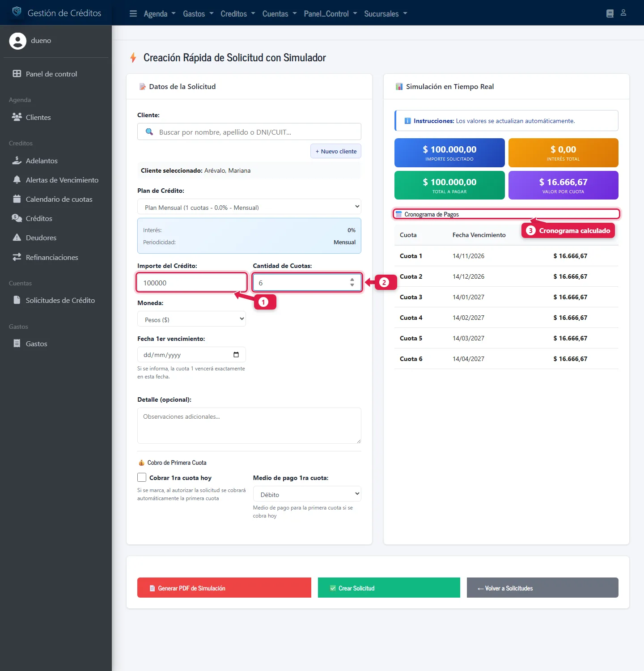
Task: Click the Fecha 1er vencimiento date field
Action: (191, 355)
